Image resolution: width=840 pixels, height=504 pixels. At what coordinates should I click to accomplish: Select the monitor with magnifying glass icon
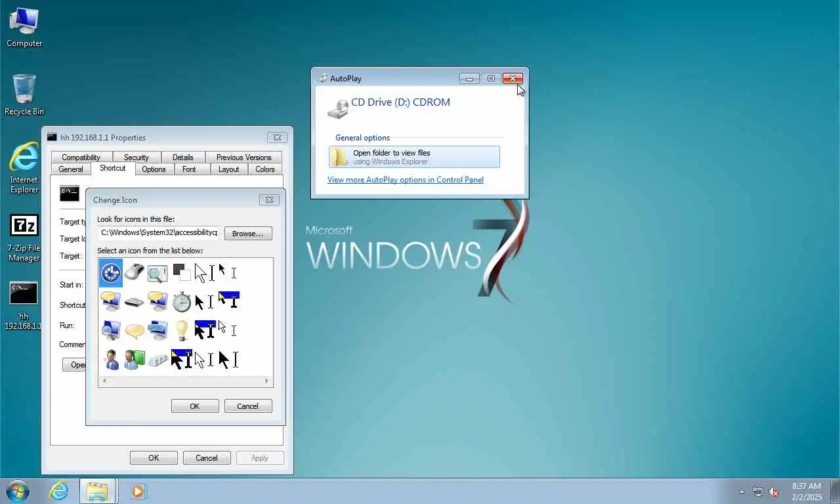coord(111,330)
